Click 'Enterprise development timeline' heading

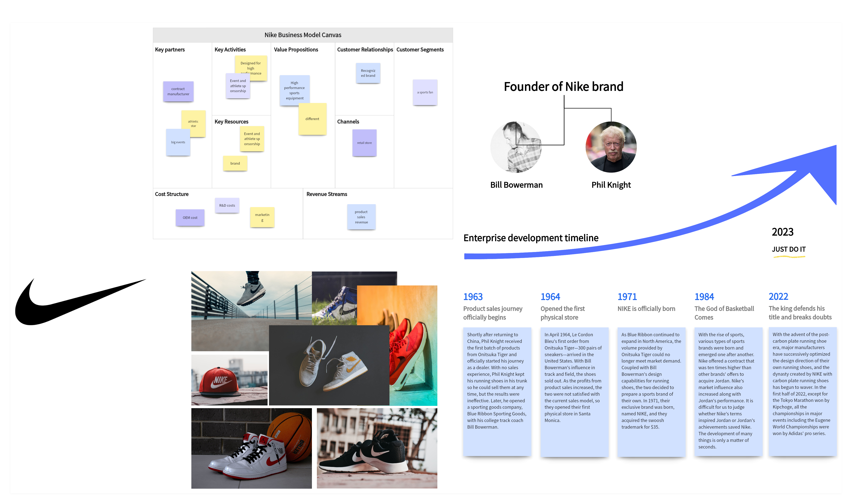point(531,238)
